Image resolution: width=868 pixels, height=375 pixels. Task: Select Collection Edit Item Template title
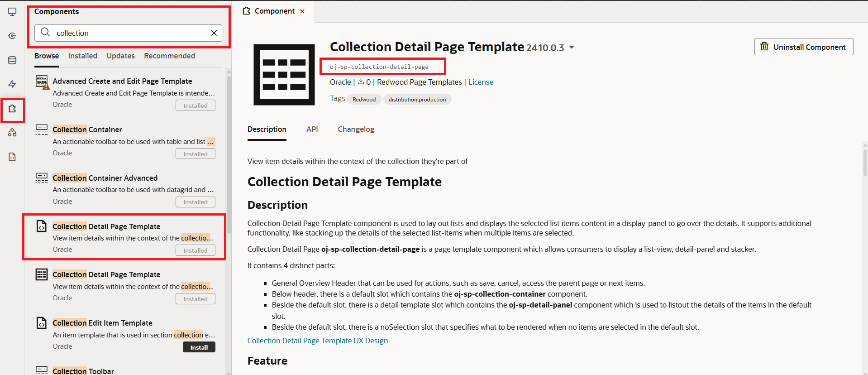click(x=102, y=323)
